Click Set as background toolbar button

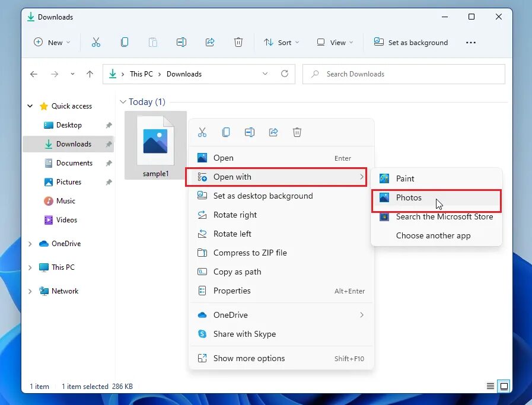click(x=411, y=43)
